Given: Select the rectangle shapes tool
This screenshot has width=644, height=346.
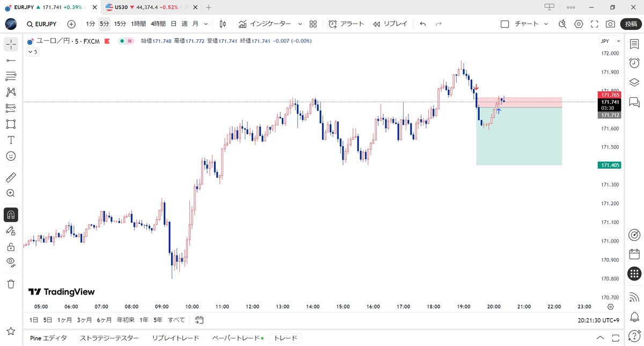Looking at the screenshot, I should click(11, 124).
